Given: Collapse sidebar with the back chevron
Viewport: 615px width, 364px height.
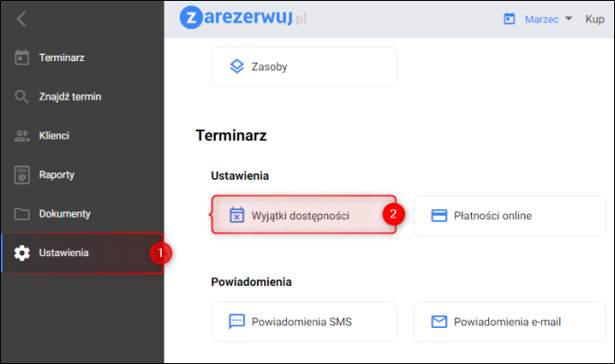Looking at the screenshot, I should click(x=22, y=19).
